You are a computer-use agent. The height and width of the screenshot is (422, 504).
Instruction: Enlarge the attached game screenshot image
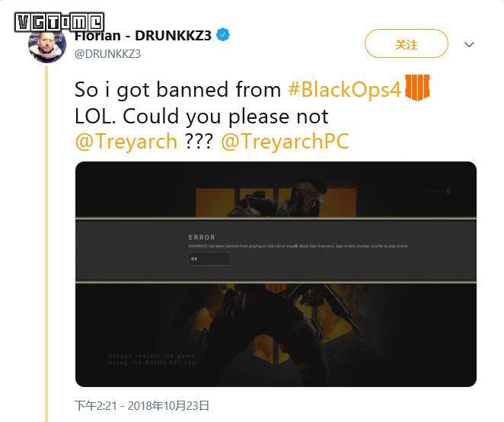pos(276,274)
